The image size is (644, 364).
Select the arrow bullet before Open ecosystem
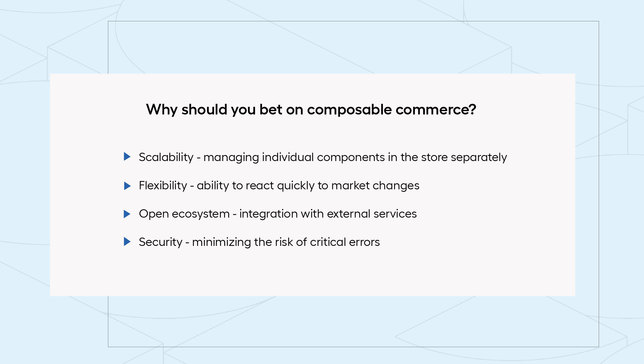pyautogui.click(x=127, y=214)
